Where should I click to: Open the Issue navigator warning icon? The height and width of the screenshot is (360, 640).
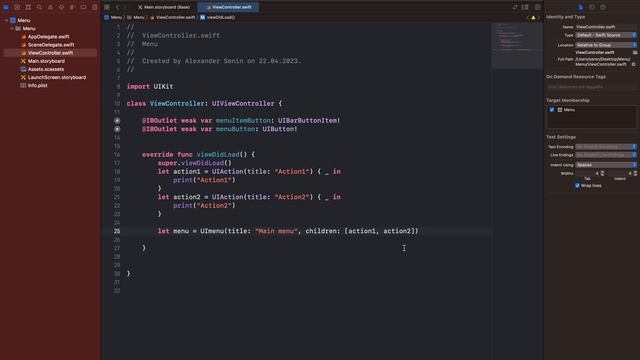coord(50,7)
